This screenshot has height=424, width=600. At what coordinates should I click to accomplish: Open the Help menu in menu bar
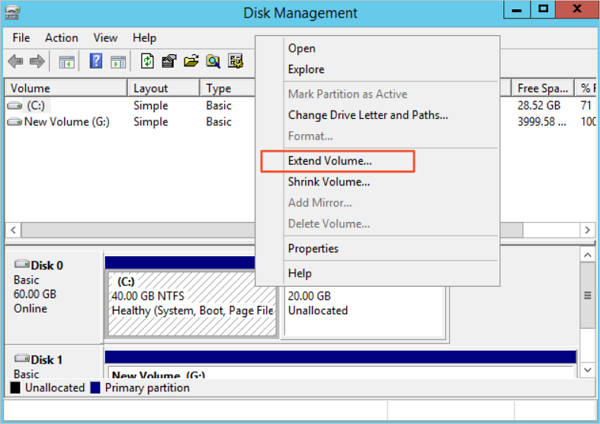point(144,38)
